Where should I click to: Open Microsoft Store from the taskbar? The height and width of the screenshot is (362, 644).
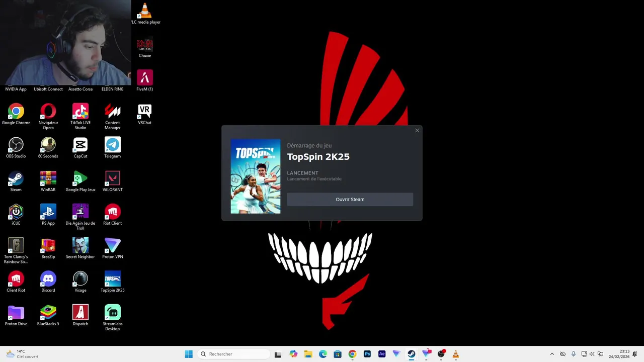point(338,354)
